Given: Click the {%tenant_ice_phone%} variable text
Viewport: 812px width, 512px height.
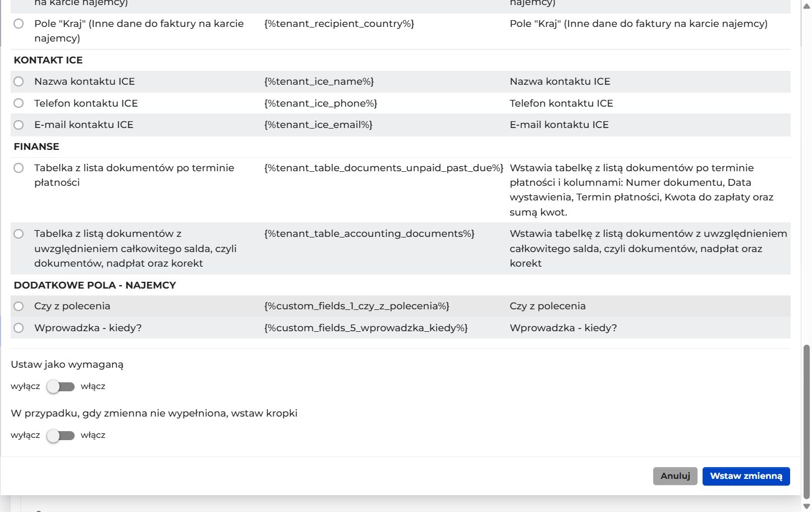Looking at the screenshot, I should point(320,103).
